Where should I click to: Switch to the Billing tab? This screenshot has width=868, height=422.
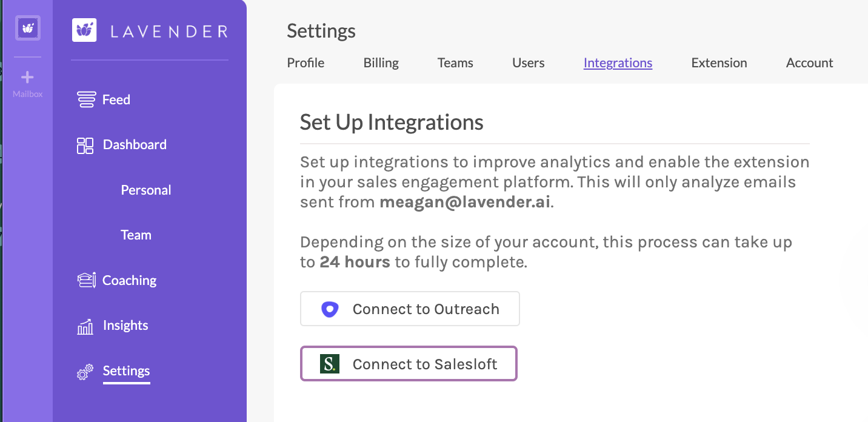(x=381, y=62)
